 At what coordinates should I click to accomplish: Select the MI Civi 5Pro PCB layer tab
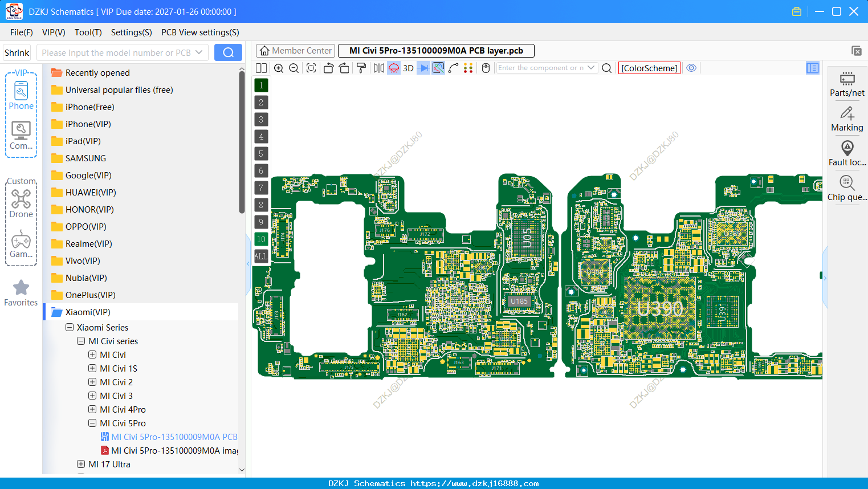[x=436, y=51]
